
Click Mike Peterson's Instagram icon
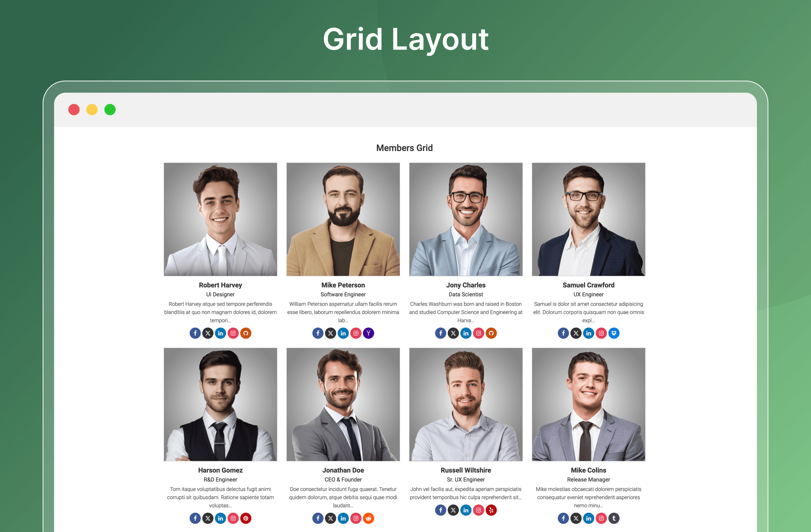point(356,333)
